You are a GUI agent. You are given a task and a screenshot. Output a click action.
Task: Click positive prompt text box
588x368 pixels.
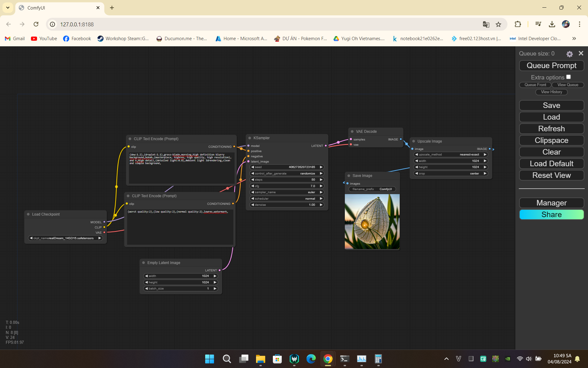[182, 168]
